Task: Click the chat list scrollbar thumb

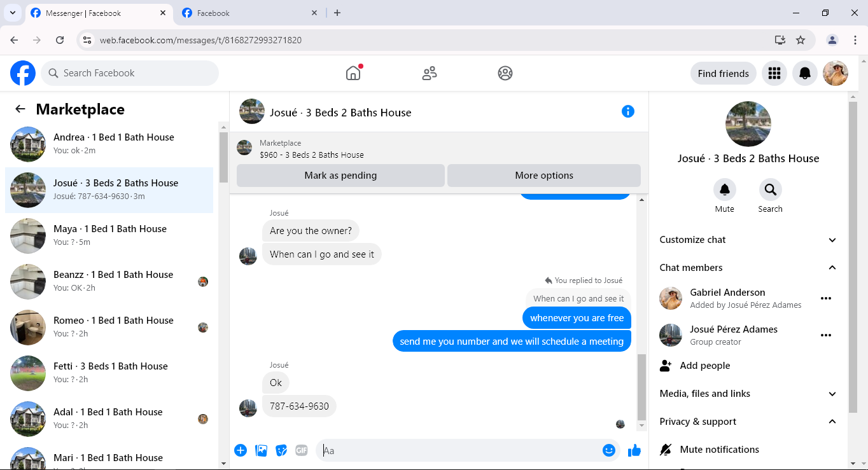Action: (223, 157)
